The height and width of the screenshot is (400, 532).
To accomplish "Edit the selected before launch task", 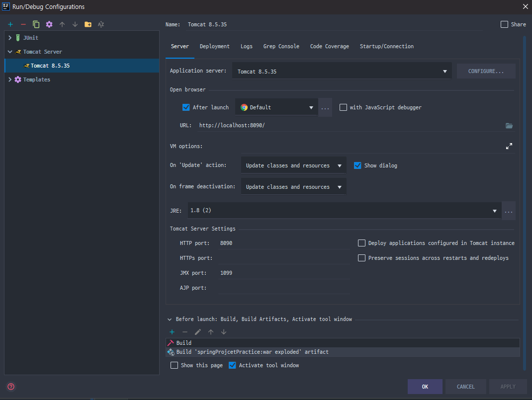I will pyautogui.click(x=198, y=332).
